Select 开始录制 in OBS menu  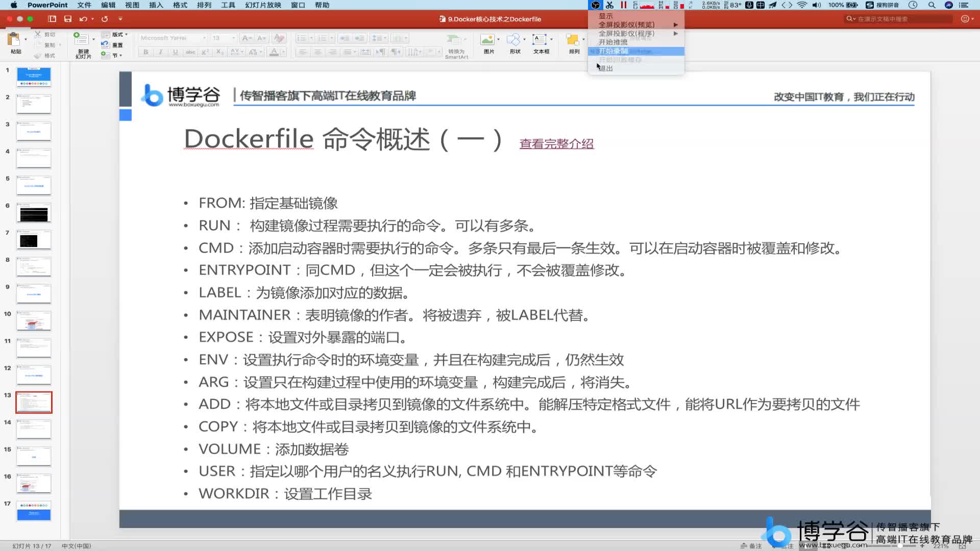(x=635, y=51)
